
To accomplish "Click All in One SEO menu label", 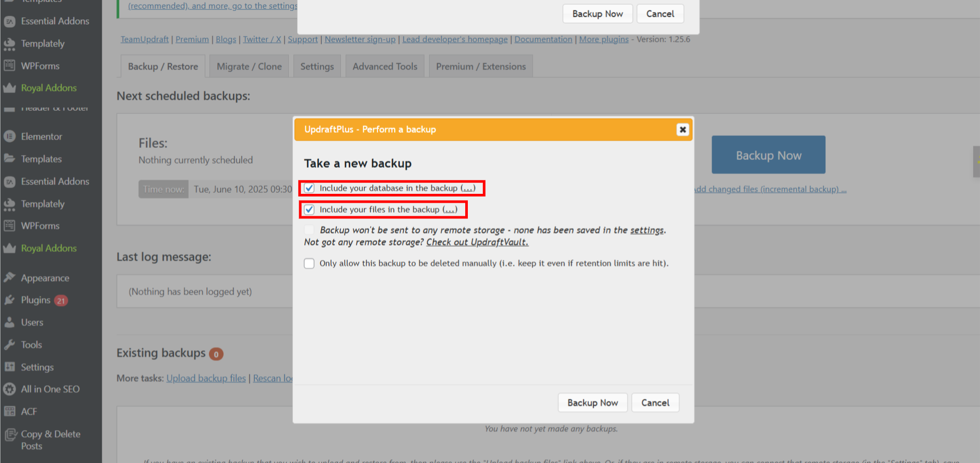I will 50,389.
